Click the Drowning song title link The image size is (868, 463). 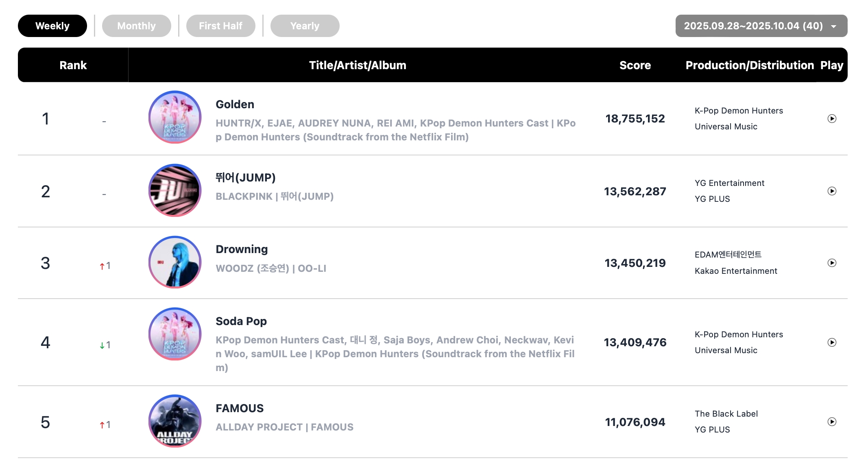(242, 249)
